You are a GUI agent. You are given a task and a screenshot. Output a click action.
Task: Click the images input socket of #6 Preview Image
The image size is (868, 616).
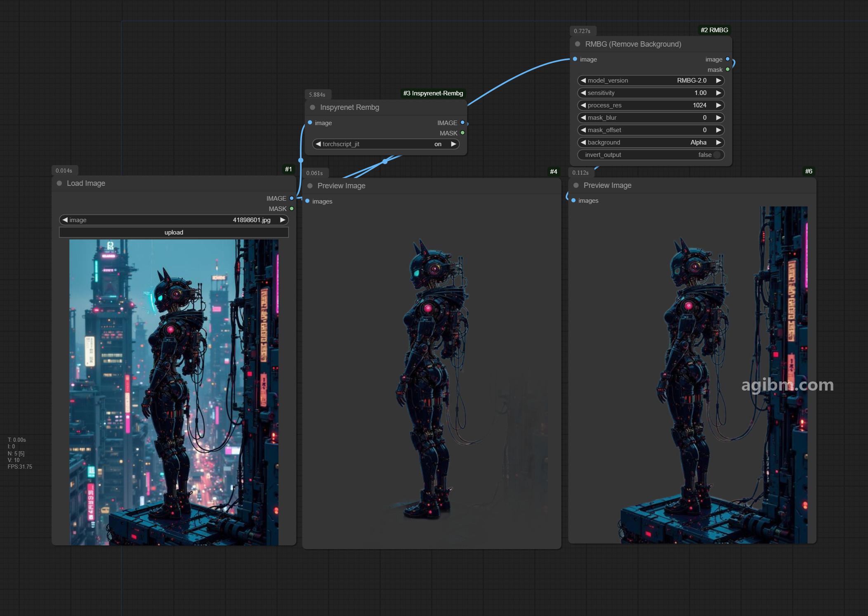(573, 200)
